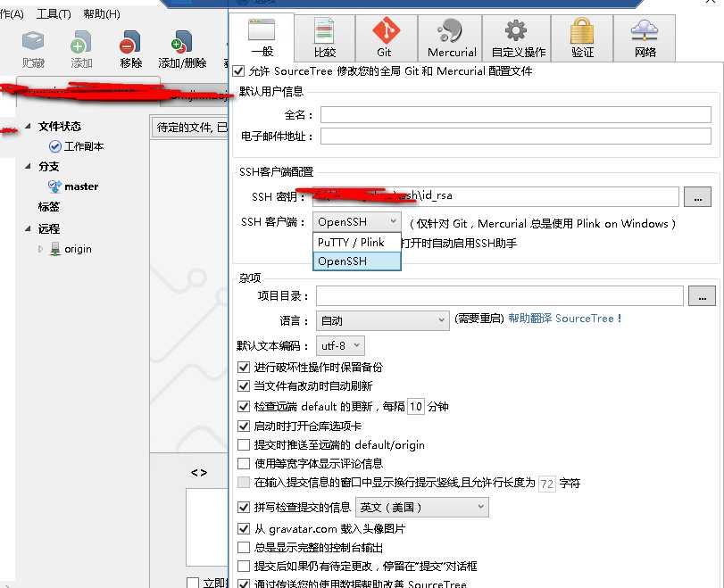Select OpenSSH option in dropdown list
Image resolution: width=724 pixels, height=588 pixels.
[x=357, y=261]
